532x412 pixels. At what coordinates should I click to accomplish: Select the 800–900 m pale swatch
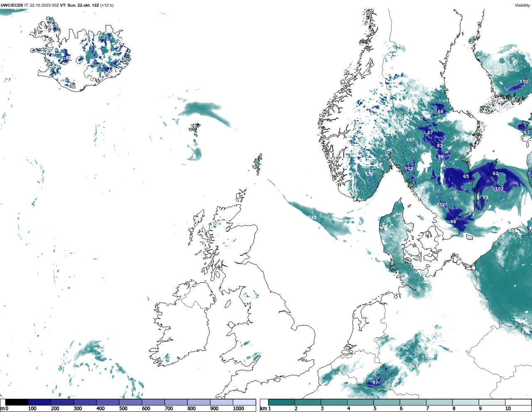(199, 402)
